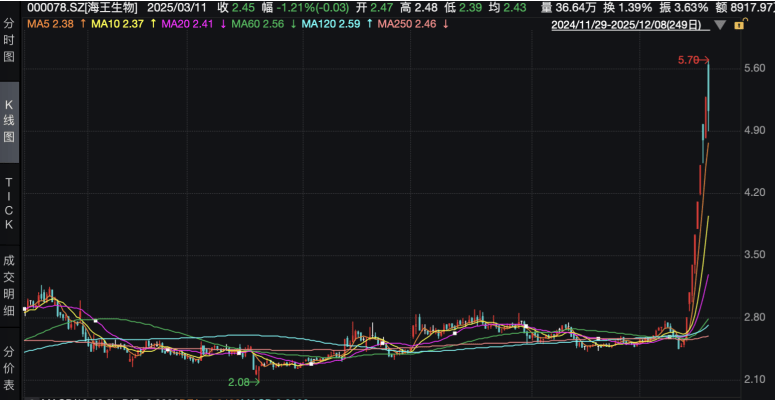The image size is (775, 400).
Task: Open the TICK tab in sidebar
Action: (x=9, y=203)
